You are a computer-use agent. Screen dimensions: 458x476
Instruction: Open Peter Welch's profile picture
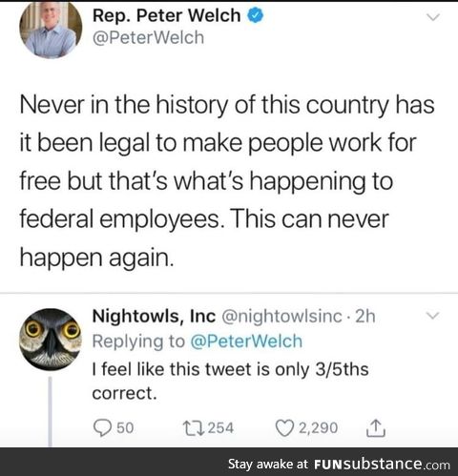51,28
